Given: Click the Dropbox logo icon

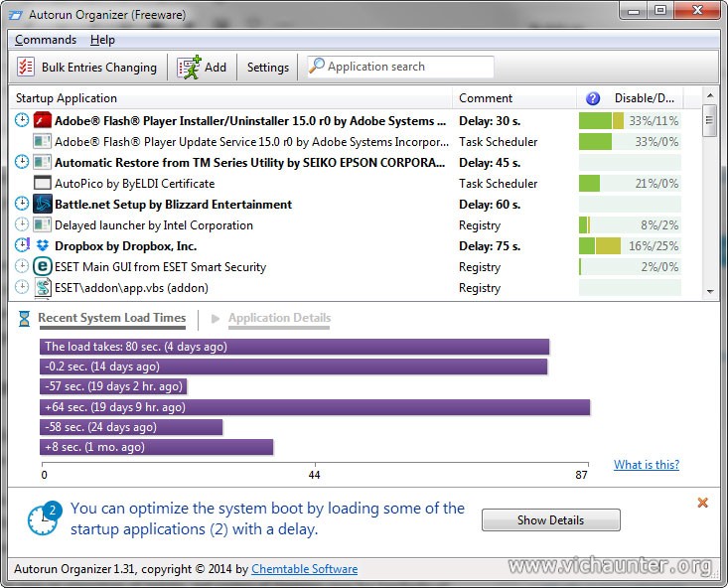Looking at the screenshot, I should click(43, 245).
